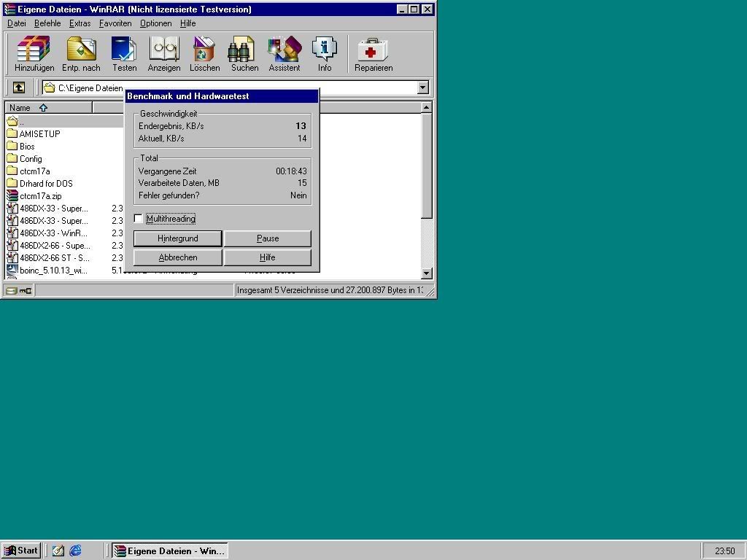The width and height of the screenshot is (747, 560).
Task: Select the ctcm17a.zip archive file
Action: [x=34, y=195]
